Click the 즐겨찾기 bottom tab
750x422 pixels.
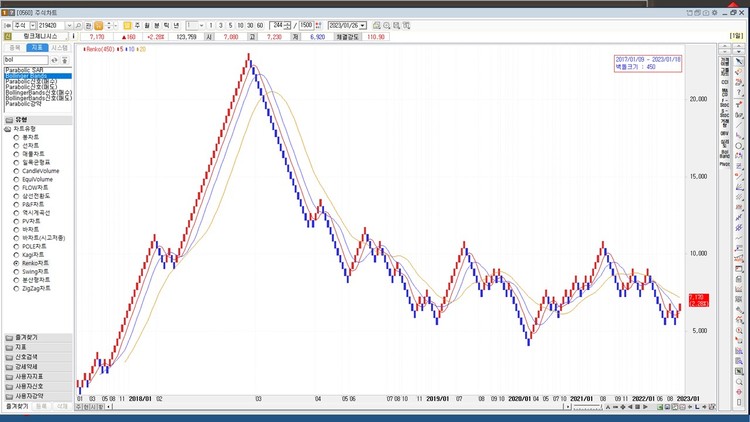(x=17, y=406)
